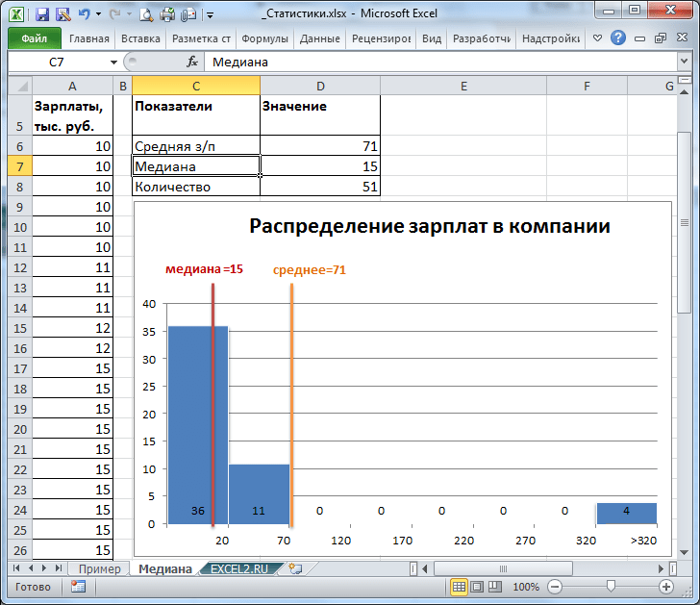Switch to Normal view button
The height and width of the screenshot is (605, 700).
[459, 587]
